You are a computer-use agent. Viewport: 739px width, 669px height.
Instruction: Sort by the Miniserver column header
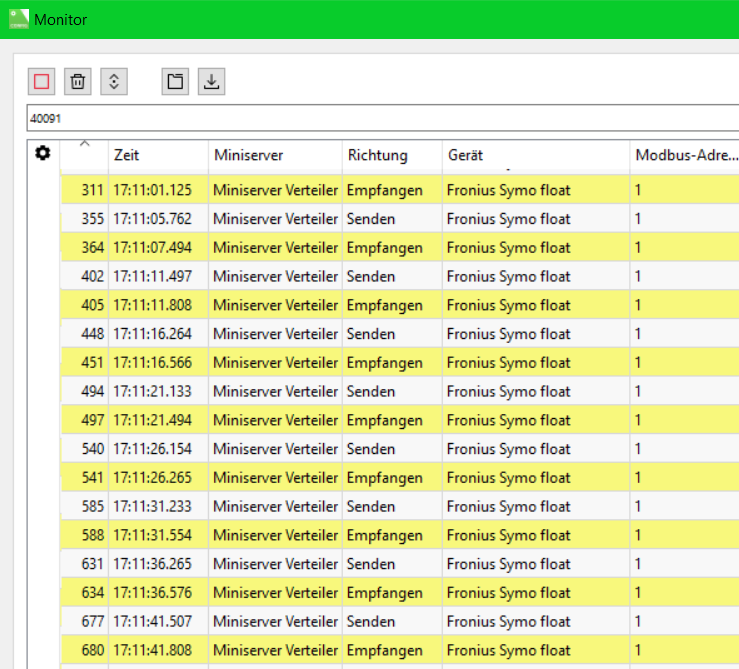[275, 155]
